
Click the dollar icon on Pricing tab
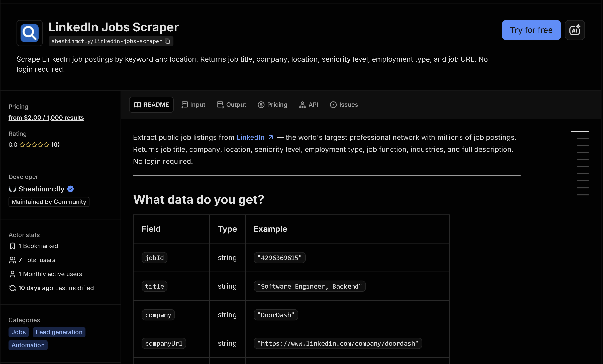(x=261, y=105)
